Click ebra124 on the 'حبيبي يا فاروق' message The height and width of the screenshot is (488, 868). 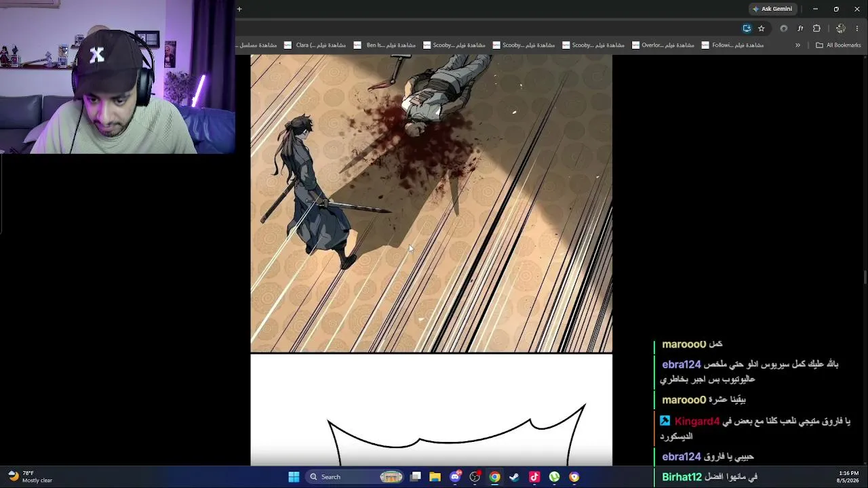(x=681, y=457)
